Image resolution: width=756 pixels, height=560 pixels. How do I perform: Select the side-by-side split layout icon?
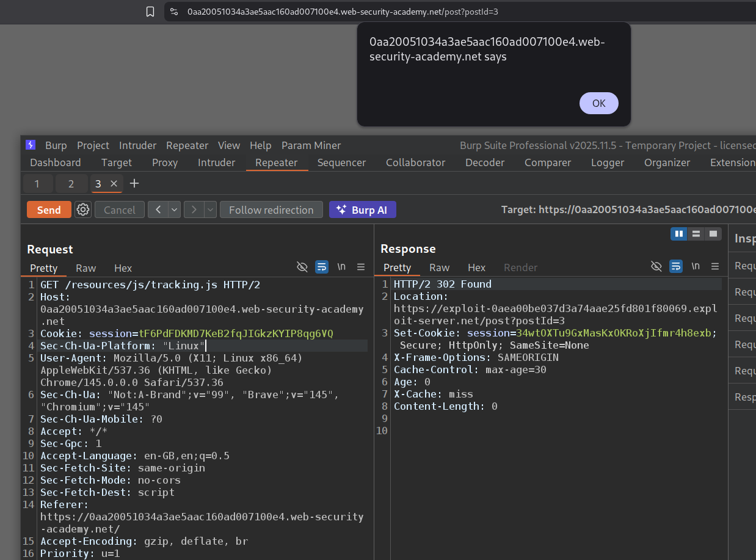click(678, 234)
